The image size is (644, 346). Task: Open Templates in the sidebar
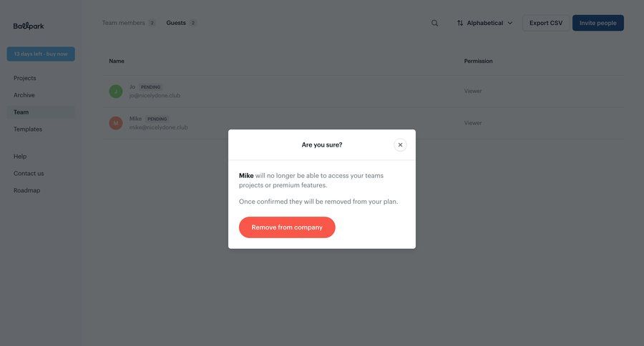coord(28,129)
